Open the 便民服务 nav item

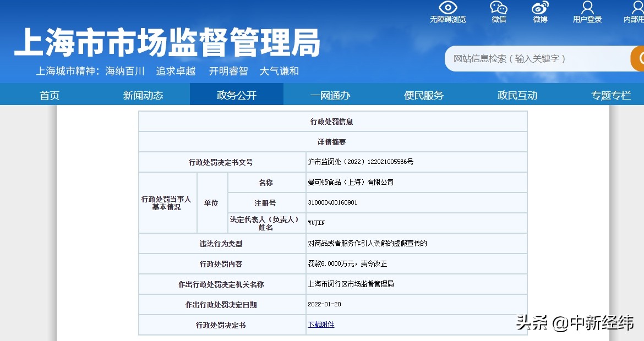pos(423,95)
